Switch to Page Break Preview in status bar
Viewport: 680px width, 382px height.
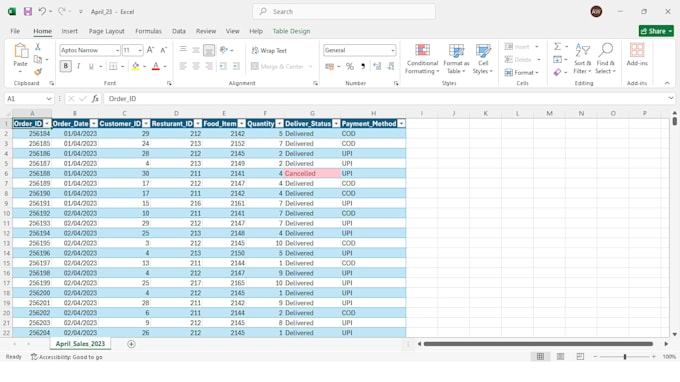(580, 356)
